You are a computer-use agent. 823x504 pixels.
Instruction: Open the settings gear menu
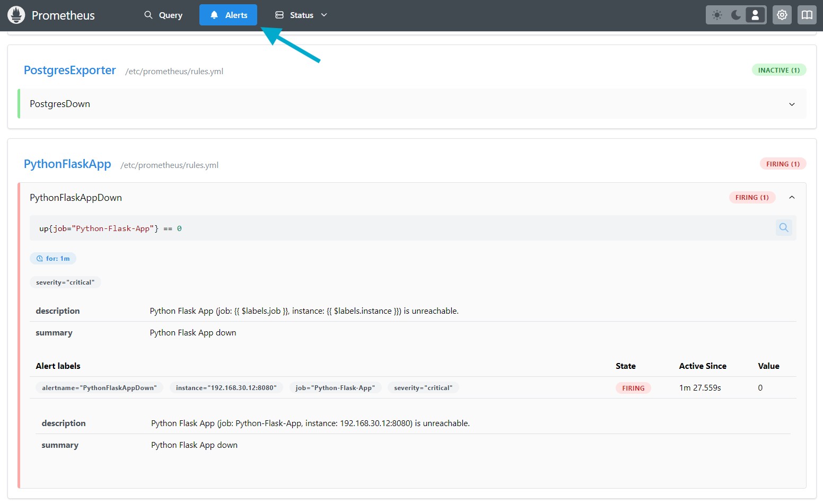pyautogui.click(x=782, y=15)
